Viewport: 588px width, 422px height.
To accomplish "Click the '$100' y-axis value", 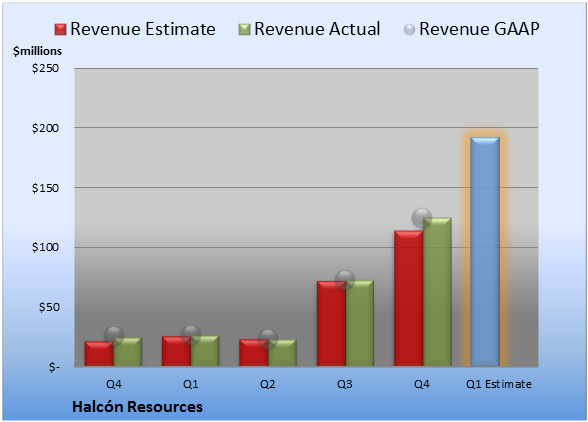I will pyautogui.click(x=45, y=248).
